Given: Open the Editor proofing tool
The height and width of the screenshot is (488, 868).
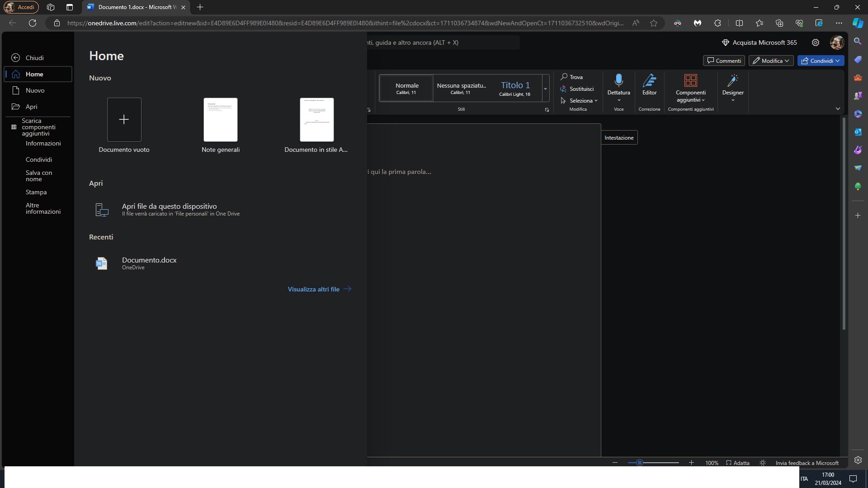Looking at the screenshot, I should click(650, 84).
